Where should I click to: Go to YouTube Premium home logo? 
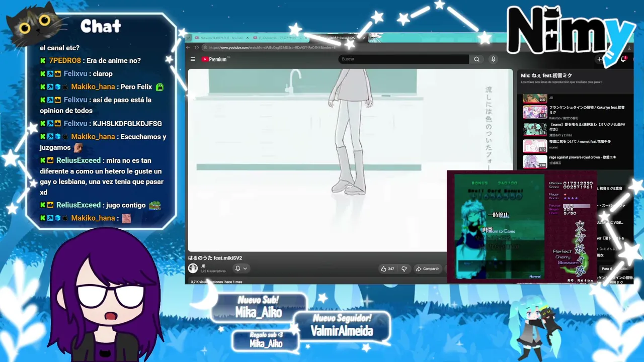[x=214, y=59]
